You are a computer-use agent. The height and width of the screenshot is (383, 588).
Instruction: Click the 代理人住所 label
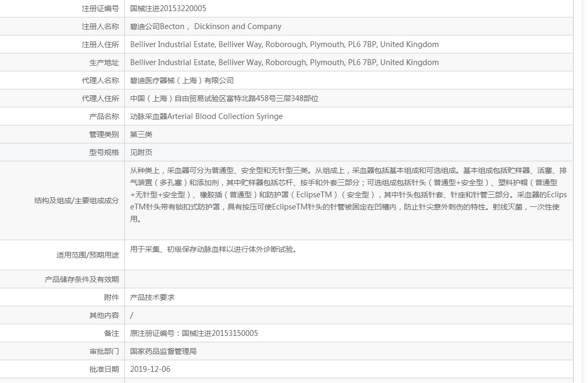(x=100, y=98)
